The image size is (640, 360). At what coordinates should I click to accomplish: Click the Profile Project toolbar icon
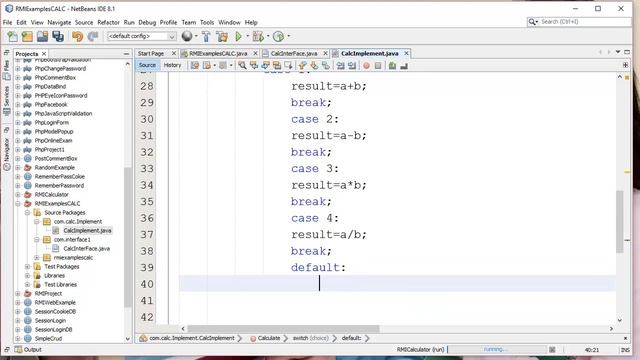click(278, 36)
